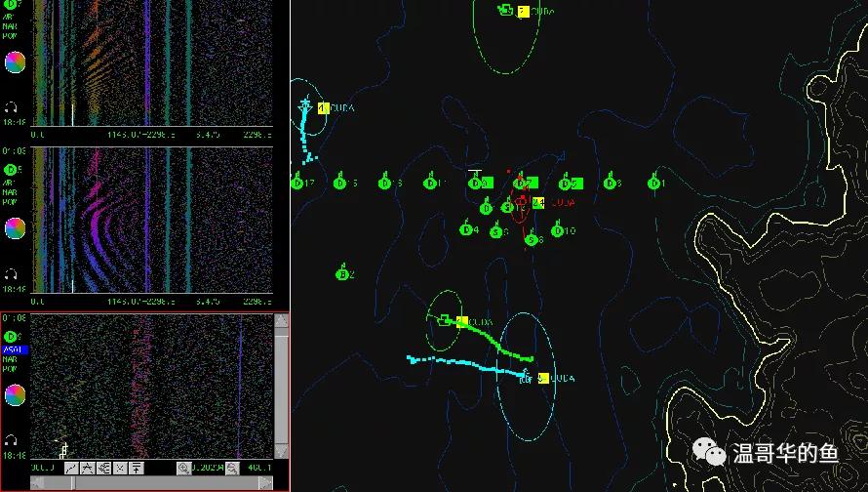Viewport: 868px width, 492px height.
Task: Toggle NAR mode in the D5 panel
Action: click(10, 193)
